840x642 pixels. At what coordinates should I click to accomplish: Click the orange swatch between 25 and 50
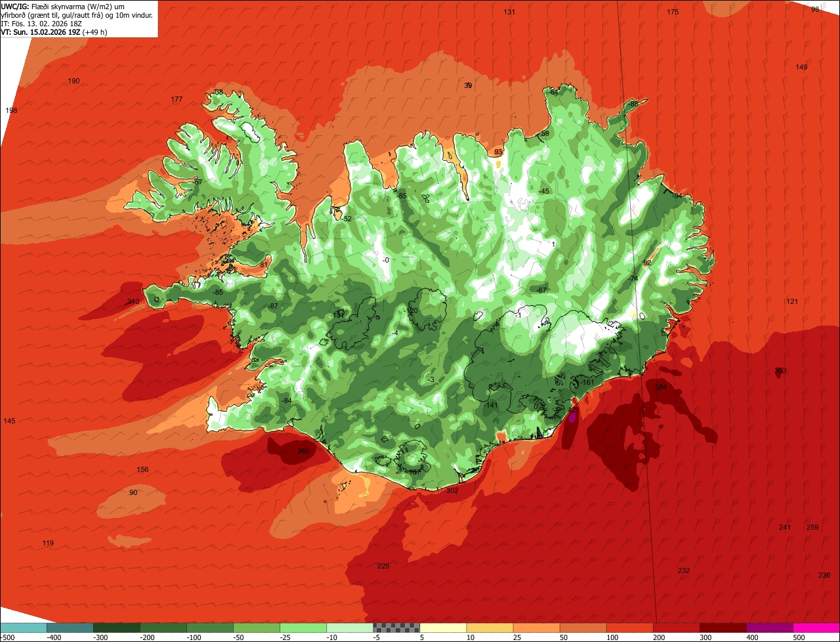click(x=536, y=628)
